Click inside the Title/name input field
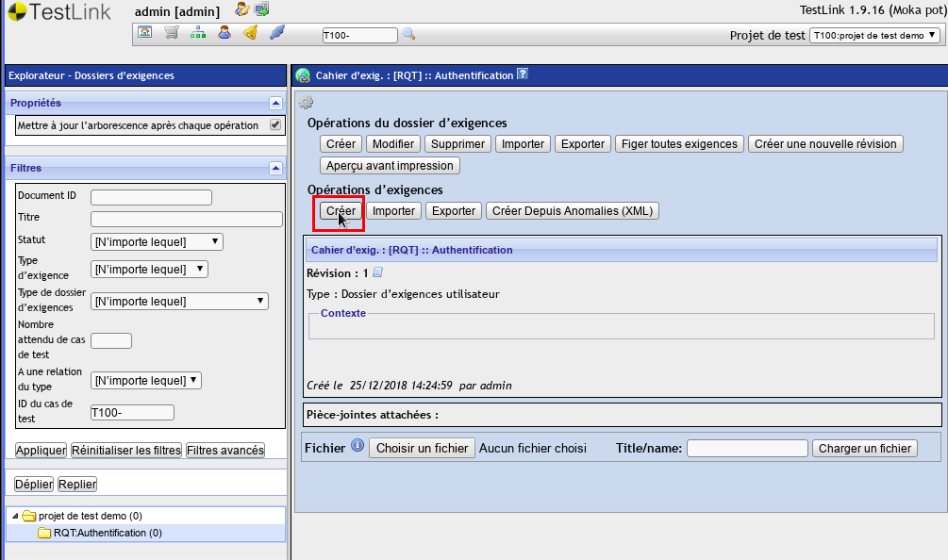Screen dimensions: 948x560 (x=746, y=448)
